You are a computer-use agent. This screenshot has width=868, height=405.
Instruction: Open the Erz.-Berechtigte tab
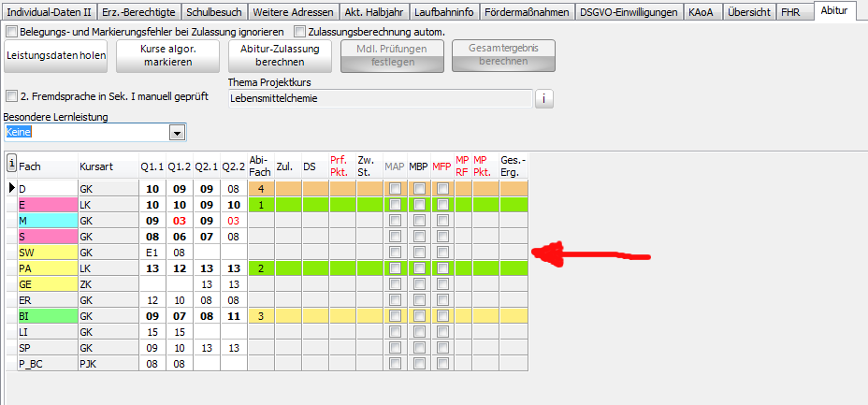[139, 11]
